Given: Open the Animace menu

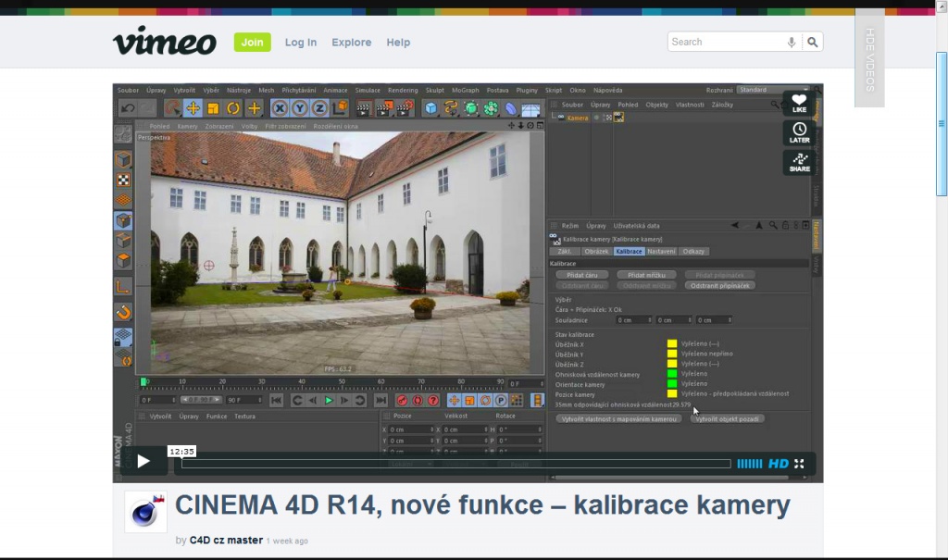Looking at the screenshot, I should [335, 90].
